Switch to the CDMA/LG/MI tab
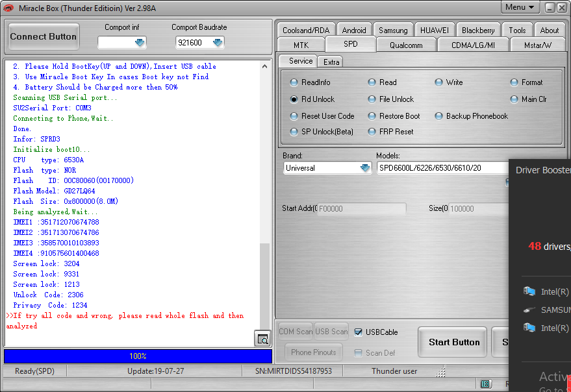Viewport: 571px width, 392px height. coord(473,45)
